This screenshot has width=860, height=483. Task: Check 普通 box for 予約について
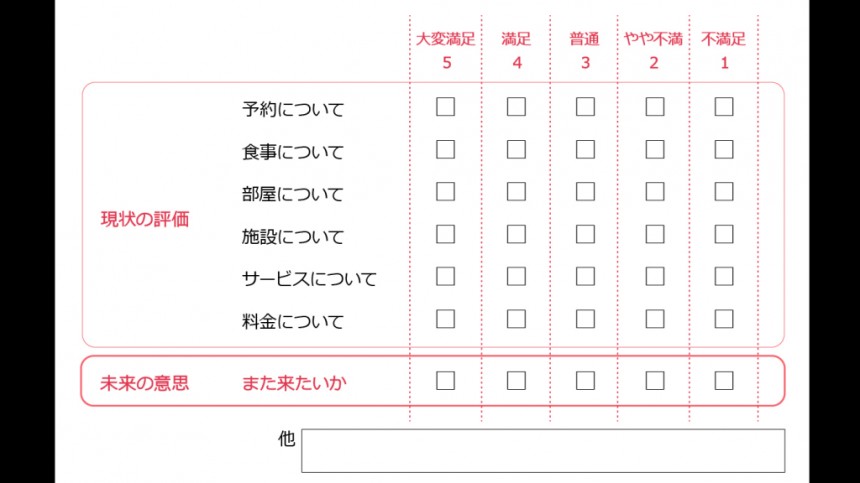[x=585, y=107]
